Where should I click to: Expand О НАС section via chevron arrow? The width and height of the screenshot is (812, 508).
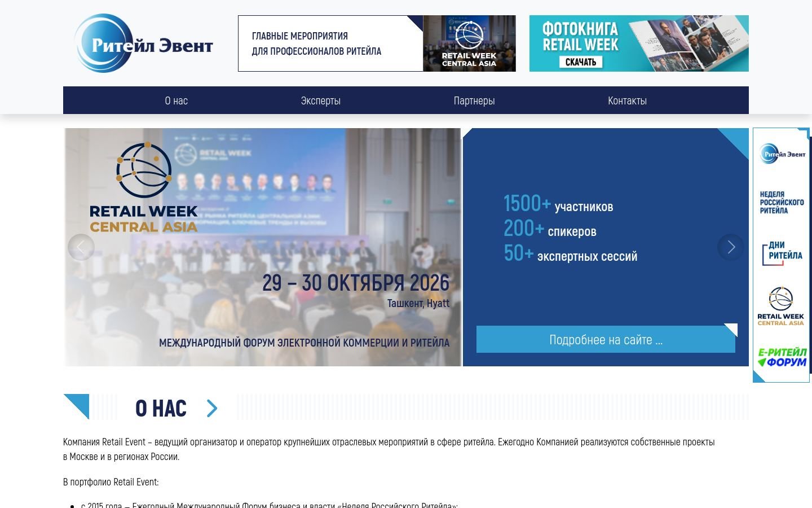(212, 408)
